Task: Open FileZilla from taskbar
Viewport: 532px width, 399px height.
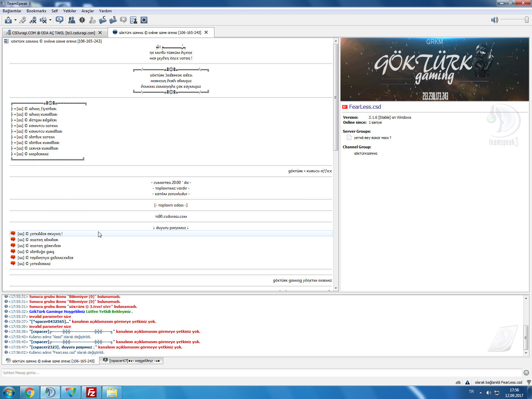Action: [x=91, y=393]
